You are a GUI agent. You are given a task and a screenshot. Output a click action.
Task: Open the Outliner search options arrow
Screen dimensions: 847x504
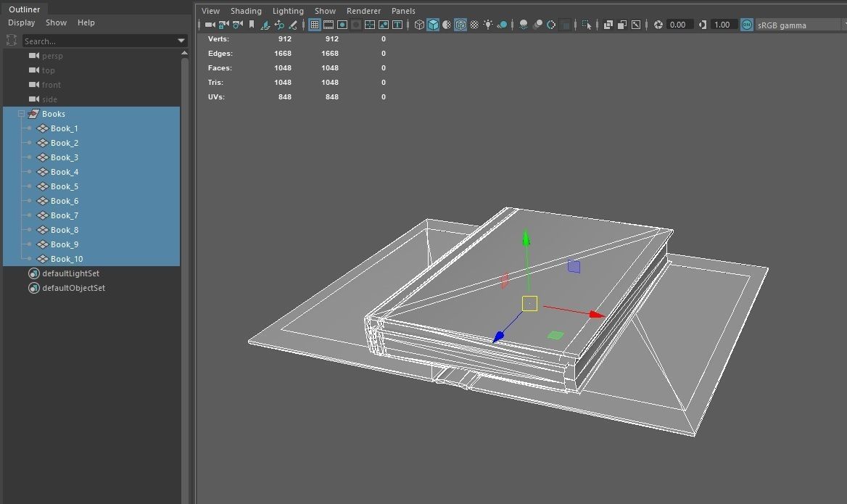[x=181, y=41]
